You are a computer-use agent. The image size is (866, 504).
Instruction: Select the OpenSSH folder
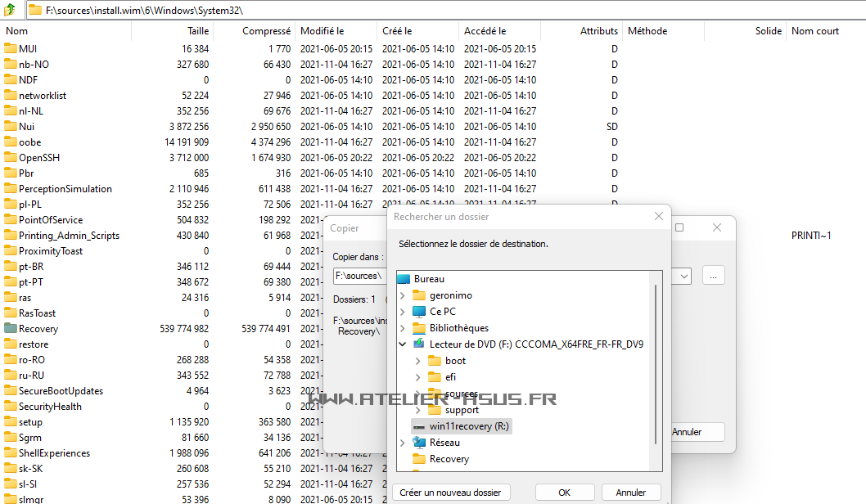tap(38, 157)
